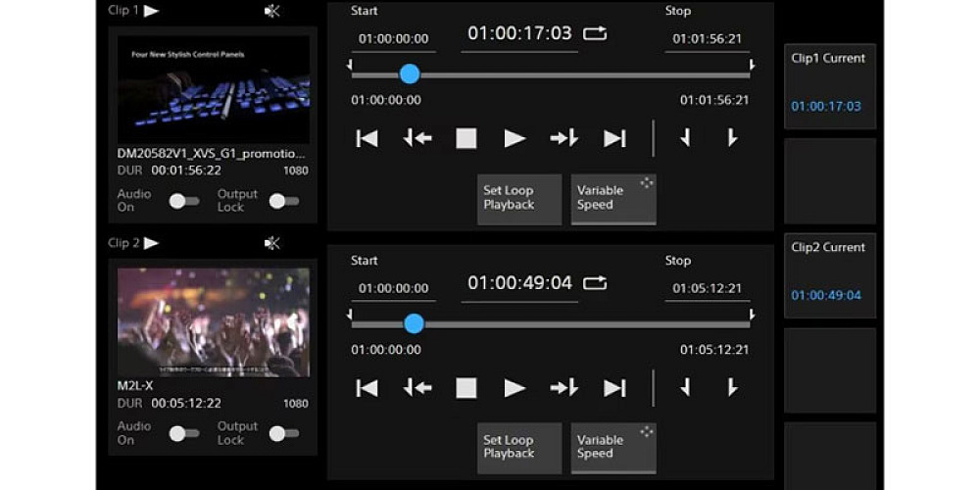
Task: Stop Clip 2 playback
Action: click(466, 388)
